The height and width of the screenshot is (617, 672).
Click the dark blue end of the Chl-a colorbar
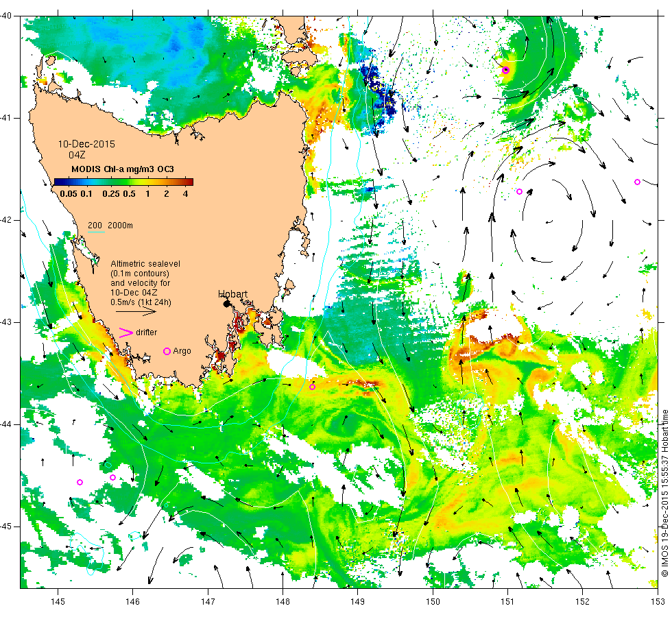[x=57, y=182]
